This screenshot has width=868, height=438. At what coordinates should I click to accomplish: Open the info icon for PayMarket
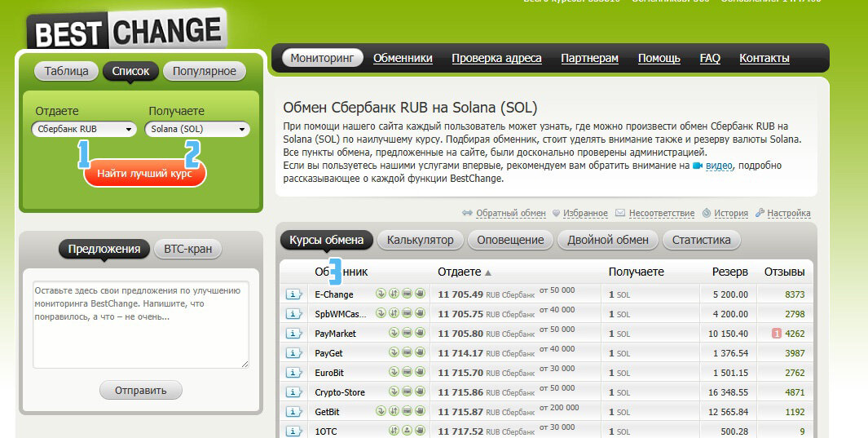pos(293,334)
